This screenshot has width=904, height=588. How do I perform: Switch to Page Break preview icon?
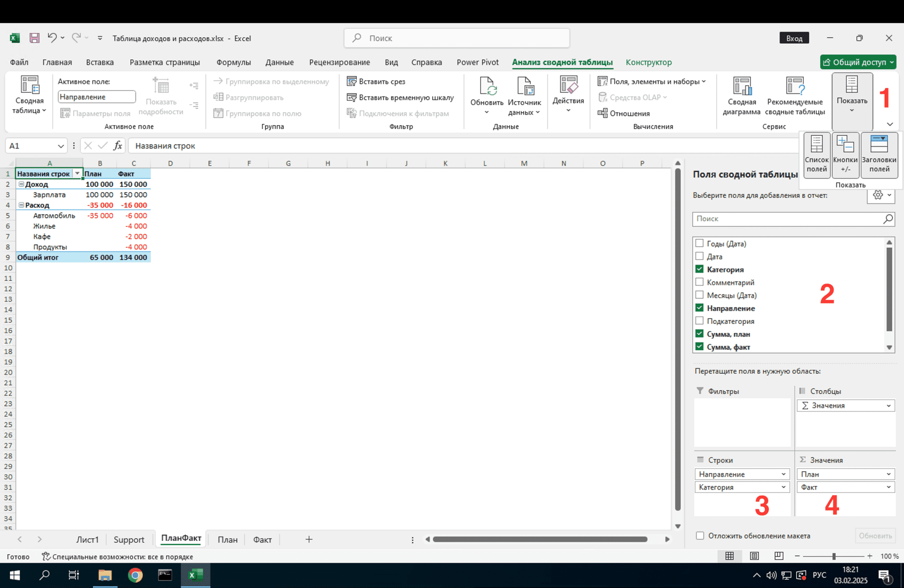779,556
